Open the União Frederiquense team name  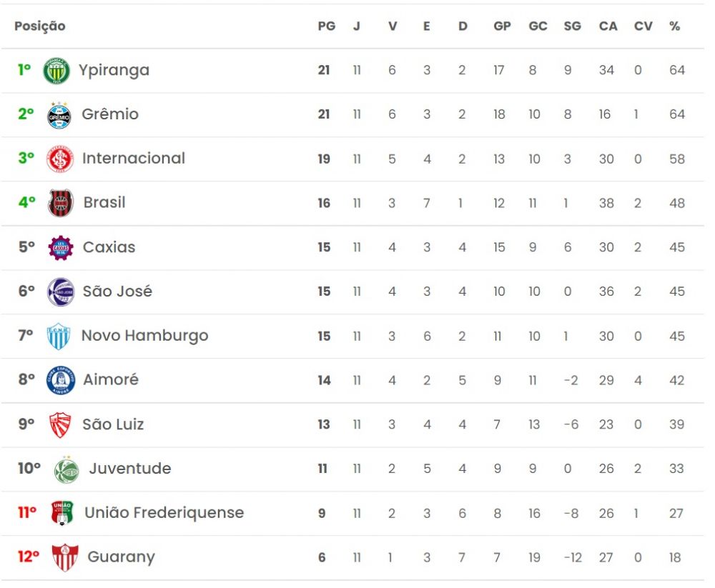point(164,513)
